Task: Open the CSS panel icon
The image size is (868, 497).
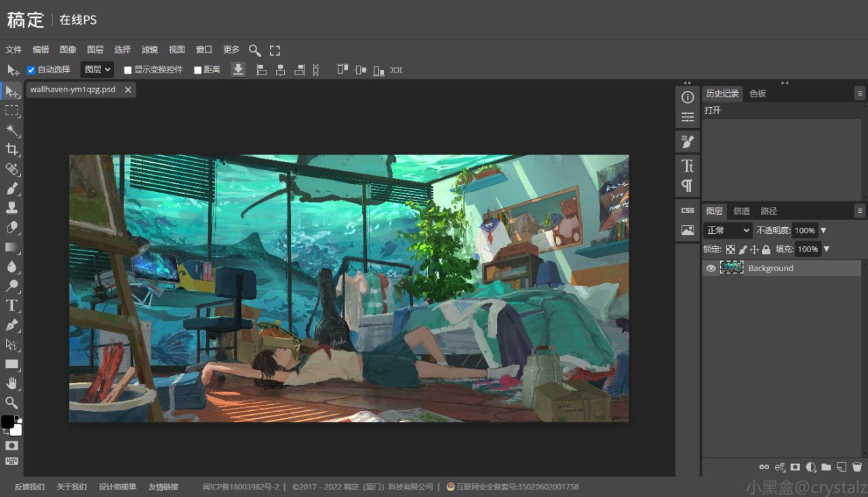Action: click(688, 210)
